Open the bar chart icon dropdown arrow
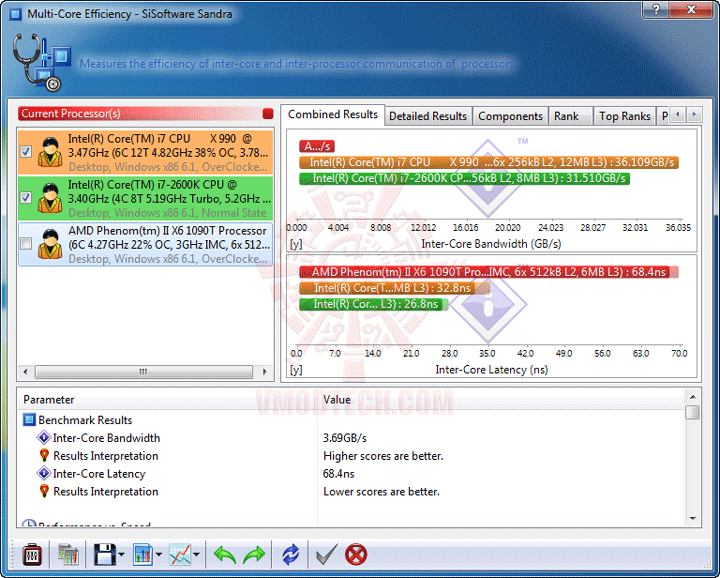Image resolution: width=720 pixels, height=578 pixels. point(159,555)
